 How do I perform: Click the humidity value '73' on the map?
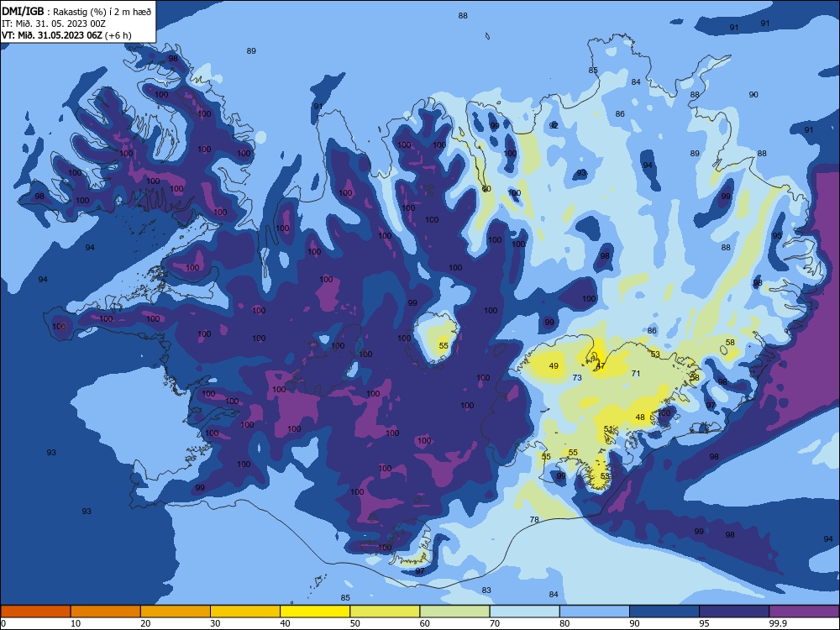click(x=577, y=378)
